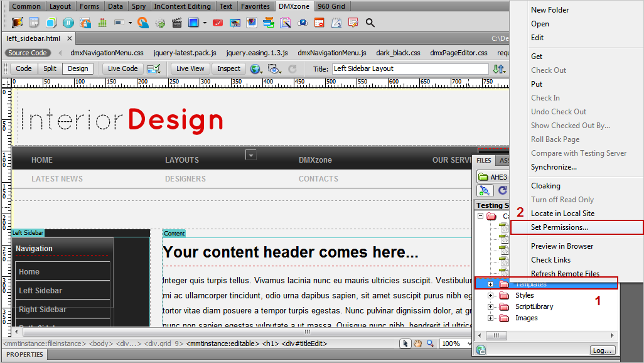Click the umbrella picture toolbar icon
This screenshot has height=363, width=644.
tap(235, 23)
